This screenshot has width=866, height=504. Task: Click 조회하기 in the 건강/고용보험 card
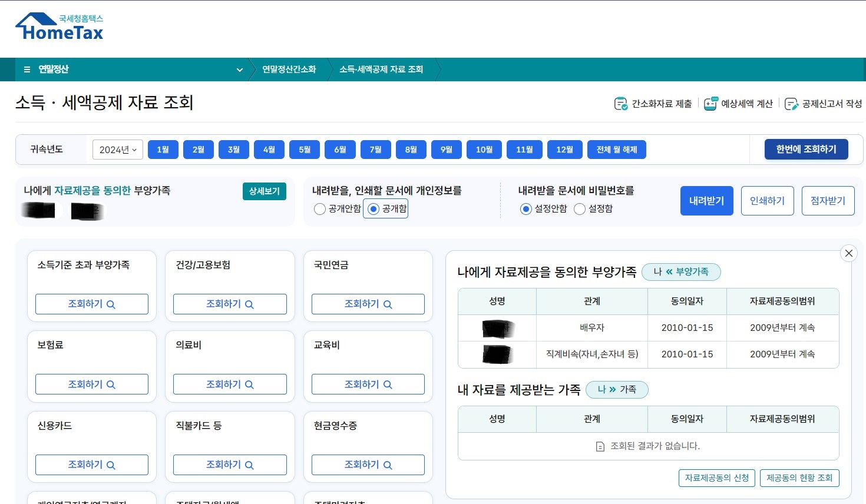[230, 304]
